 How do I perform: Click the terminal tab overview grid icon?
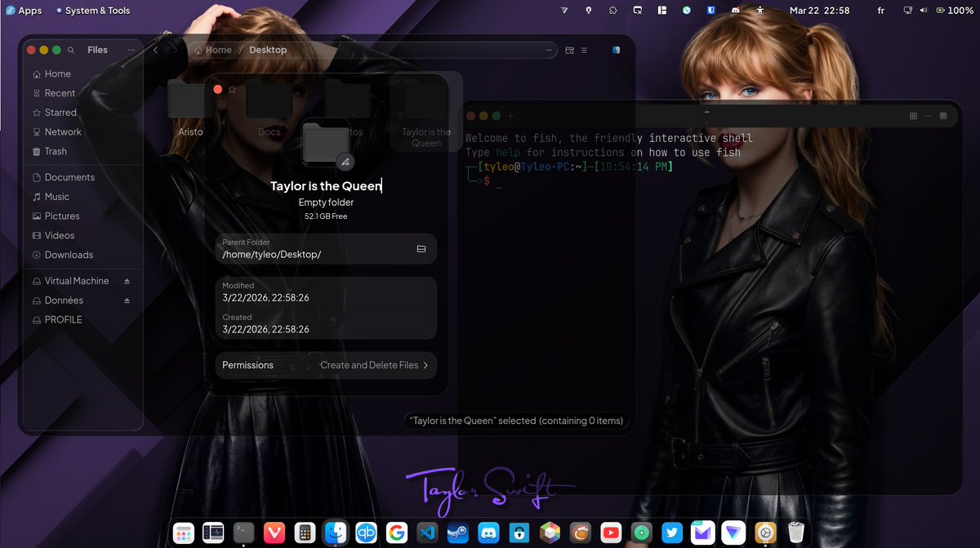click(913, 116)
